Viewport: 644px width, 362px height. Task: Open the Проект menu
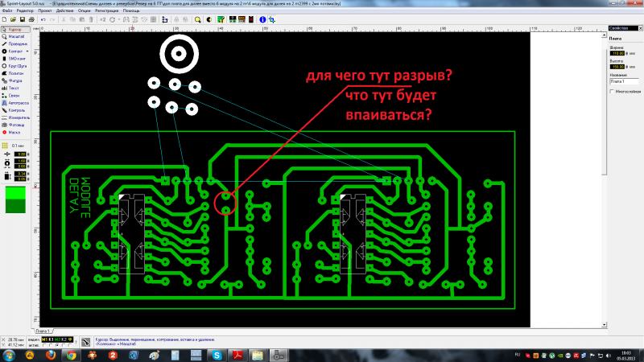(45, 10)
